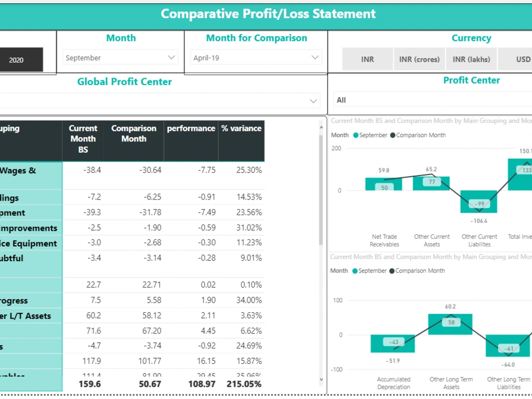Select the INR currency option
The height and width of the screenshot is (399, 532).
click(367, 59)
